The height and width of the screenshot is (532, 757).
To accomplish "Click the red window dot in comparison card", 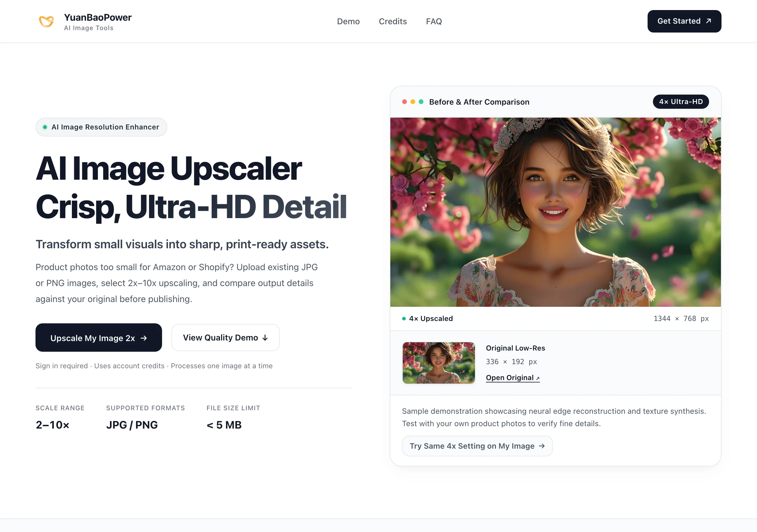I will pos(404,102).
